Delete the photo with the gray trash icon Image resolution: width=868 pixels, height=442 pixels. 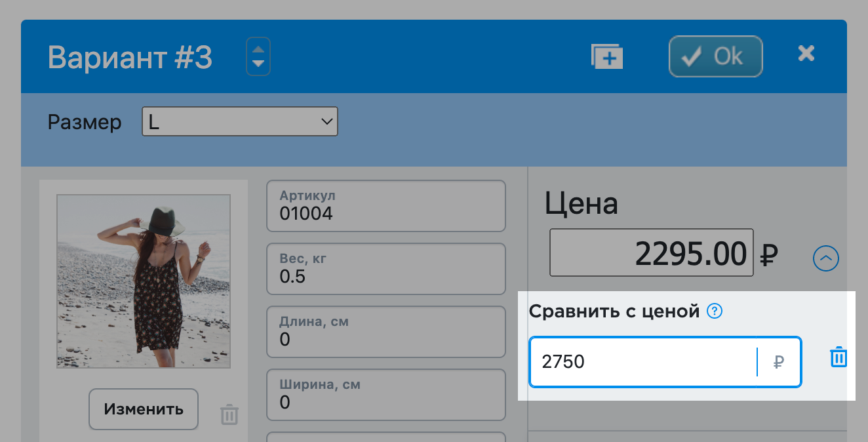tap(229, 414)
